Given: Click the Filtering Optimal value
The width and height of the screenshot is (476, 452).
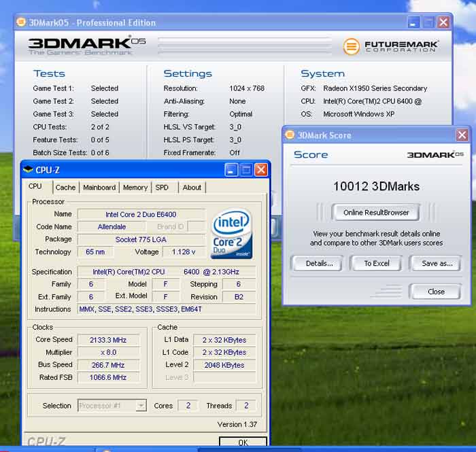Looking at the screenshot, I should 241,114.
